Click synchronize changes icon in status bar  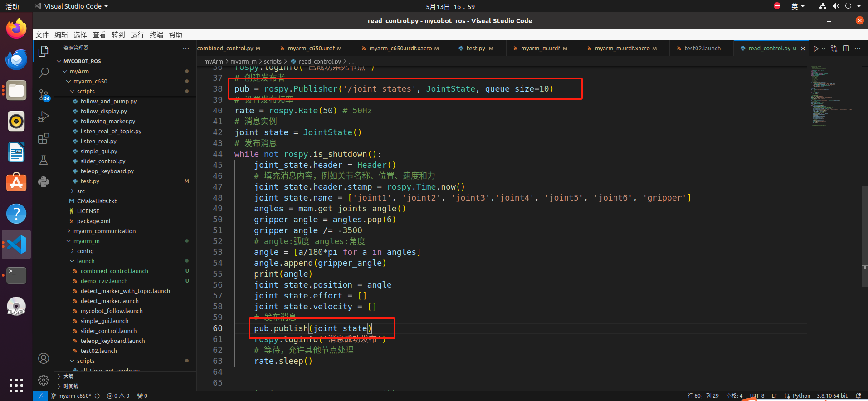[x=97, y=396]
